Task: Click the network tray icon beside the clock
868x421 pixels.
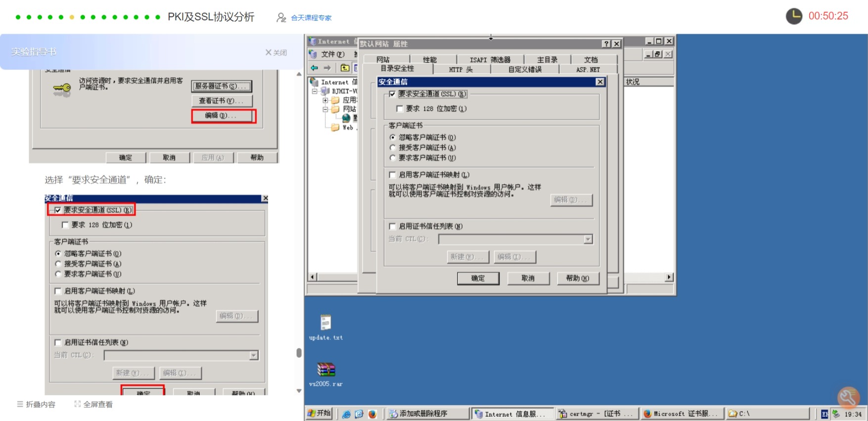Action: [x=836, y=414]
